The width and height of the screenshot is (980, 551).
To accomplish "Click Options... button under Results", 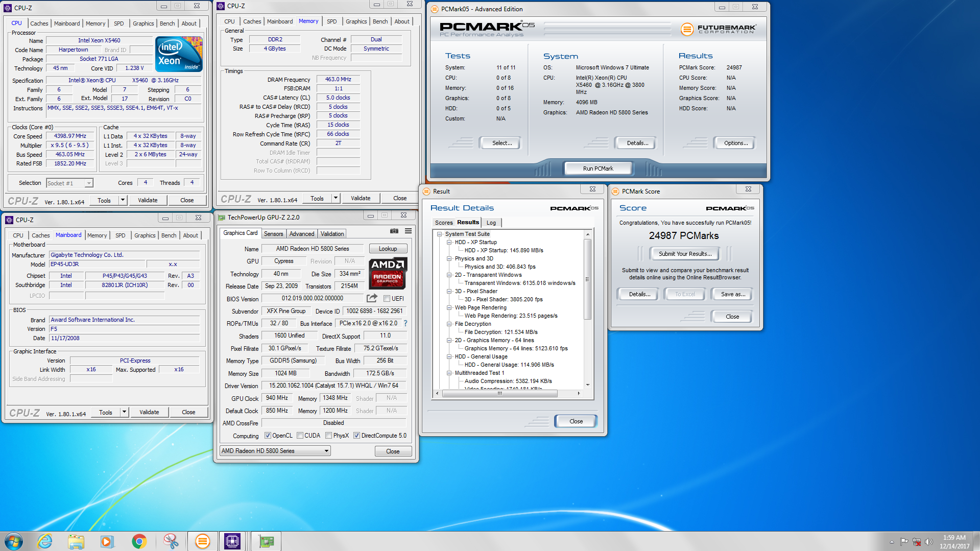I will tap(735, 143).
